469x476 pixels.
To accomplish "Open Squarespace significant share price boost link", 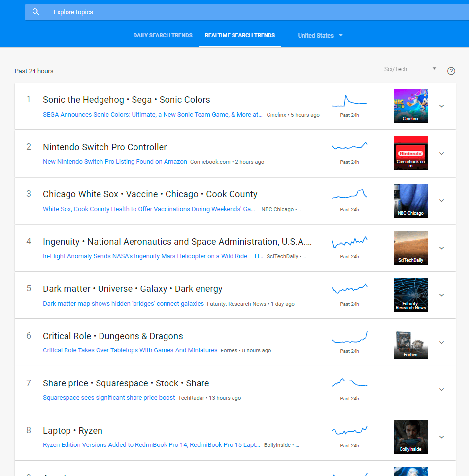I will coord(109,398).
